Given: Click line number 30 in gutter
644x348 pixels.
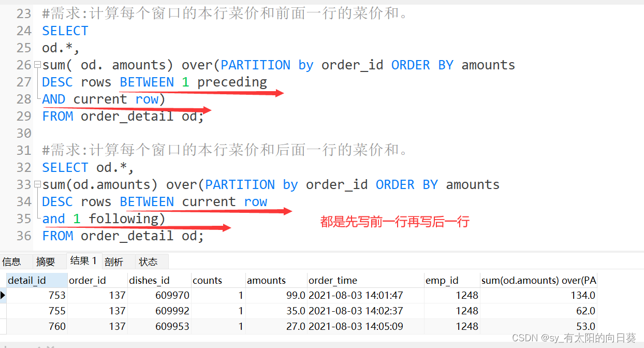Looking at the screenshot, I should [24, 134].
